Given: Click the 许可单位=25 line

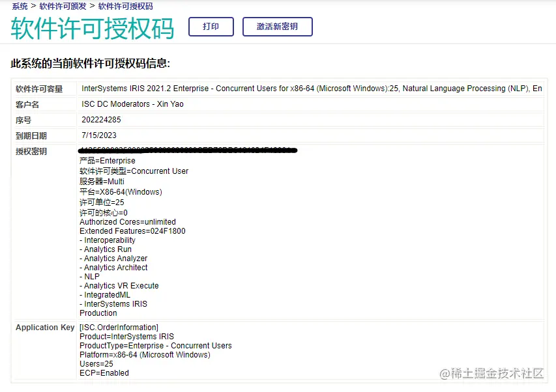Looking at the screenshot, I should [102, 203].
